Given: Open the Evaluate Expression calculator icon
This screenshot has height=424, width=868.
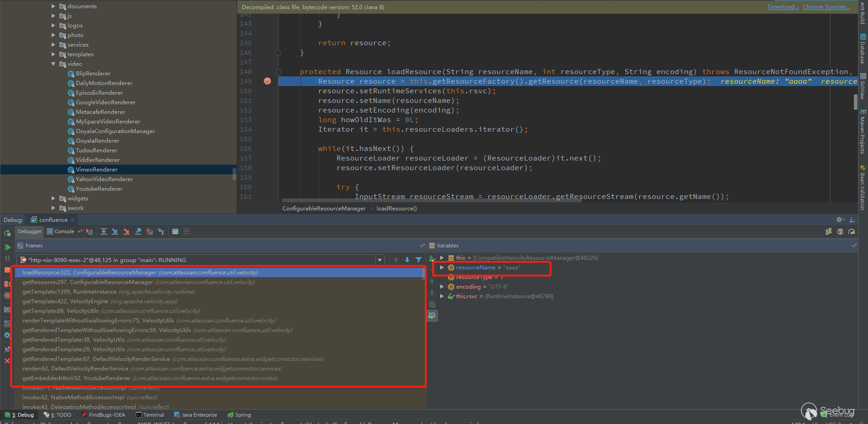Looking at the screenshot, I should [175, 231].
